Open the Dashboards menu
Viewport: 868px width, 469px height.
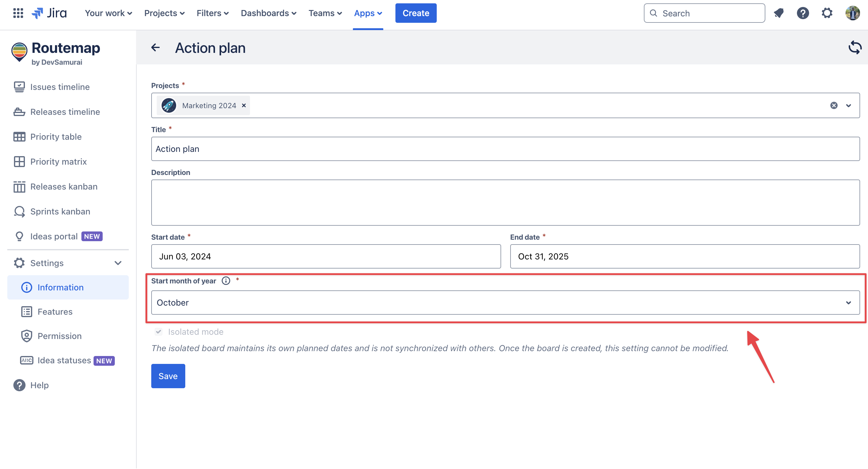[x=268, y=13]
